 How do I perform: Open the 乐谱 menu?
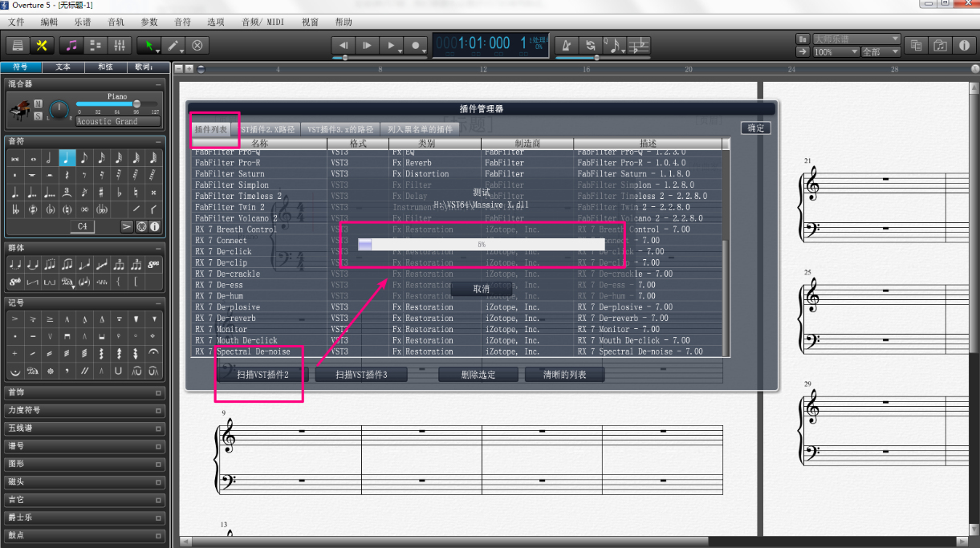tap(83, 22)
